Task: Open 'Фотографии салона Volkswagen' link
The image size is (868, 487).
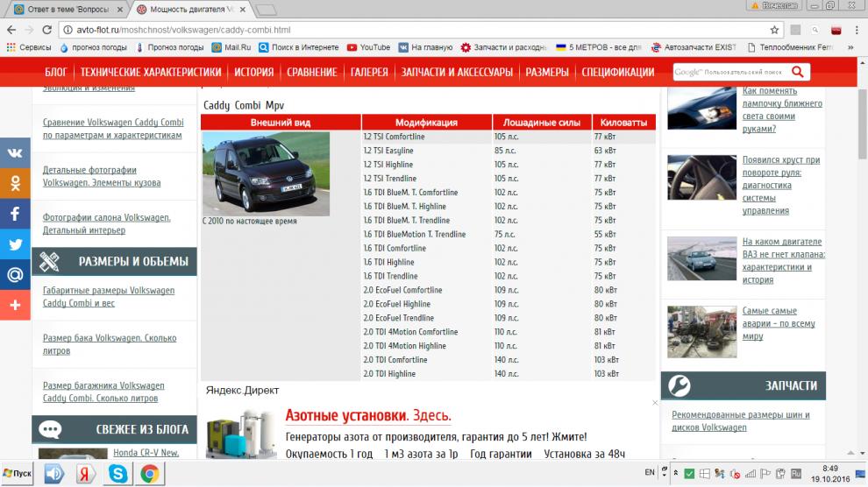Action: point(107,224)
